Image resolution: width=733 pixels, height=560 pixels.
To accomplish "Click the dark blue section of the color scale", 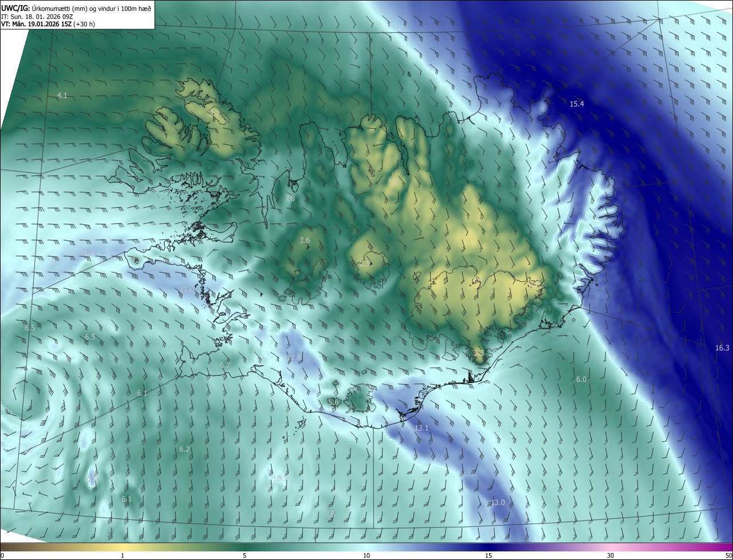I will [x=488, y=547].
